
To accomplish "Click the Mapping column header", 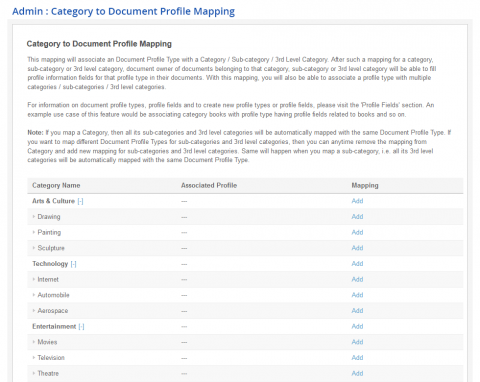I will (x=365, y=185).
